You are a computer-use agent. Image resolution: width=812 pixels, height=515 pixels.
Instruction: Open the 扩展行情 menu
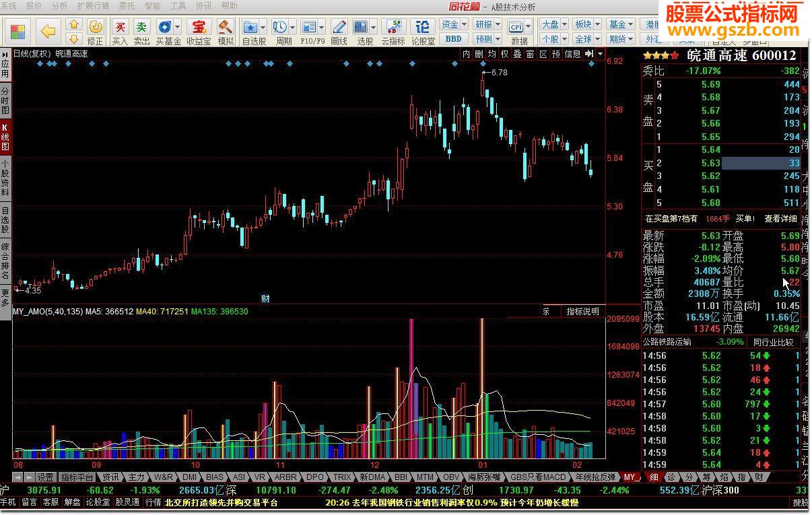point(93,6)
